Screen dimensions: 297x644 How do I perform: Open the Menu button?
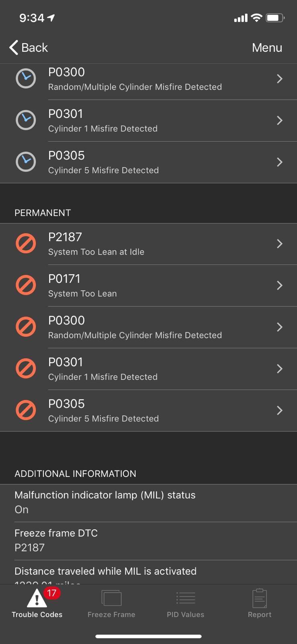tap(267, 47)
